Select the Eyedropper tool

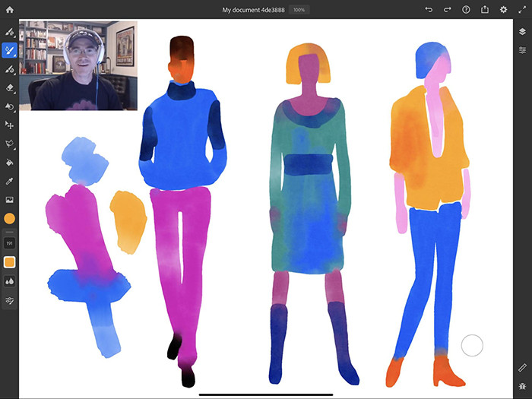(x=10, y=181)
